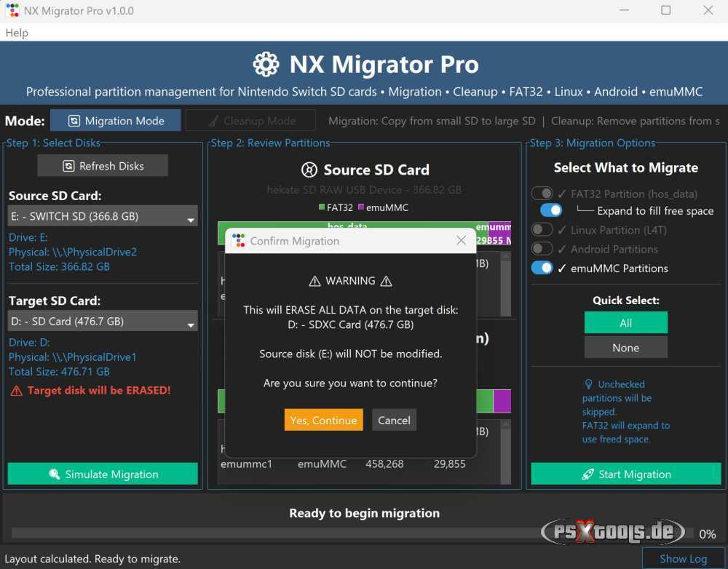The width and height of the screenshot is (728, 569).
Task: Turn on the Linux Partition (L4T) toggle
Action: (542, 229)
